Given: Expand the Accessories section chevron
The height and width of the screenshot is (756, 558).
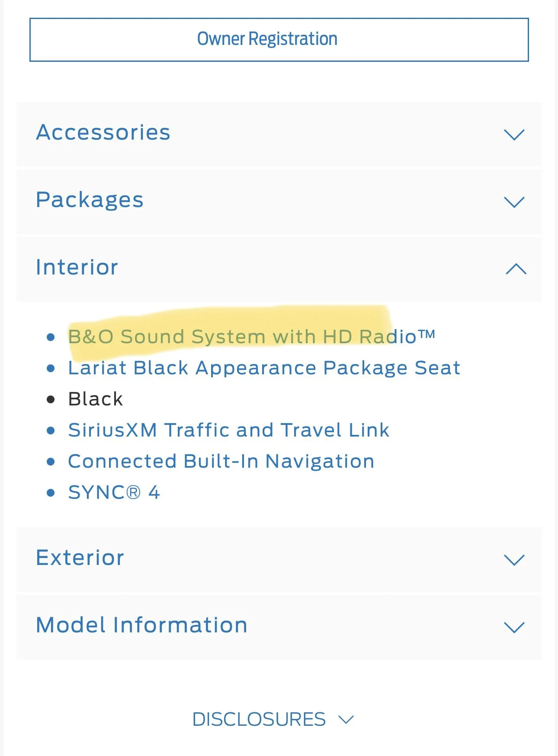Looking at the screenshot, I should pos(514,134).
